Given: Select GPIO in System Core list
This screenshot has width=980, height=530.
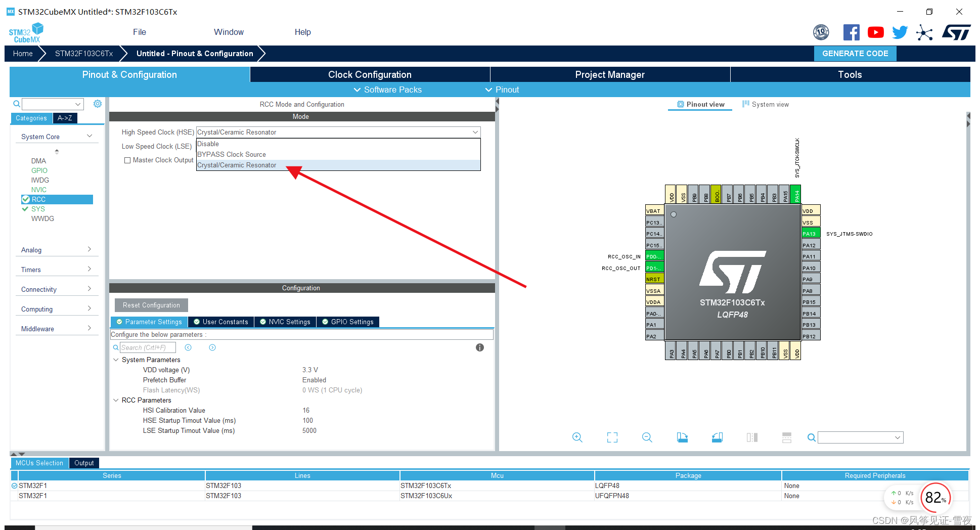Looking at the screenshot, I should pos(39,170).
